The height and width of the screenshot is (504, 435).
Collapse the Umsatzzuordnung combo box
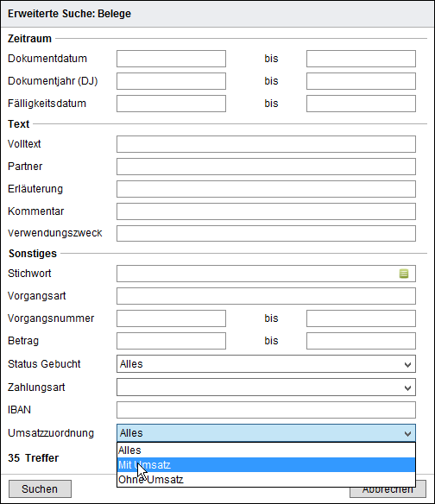click(266, 433)
